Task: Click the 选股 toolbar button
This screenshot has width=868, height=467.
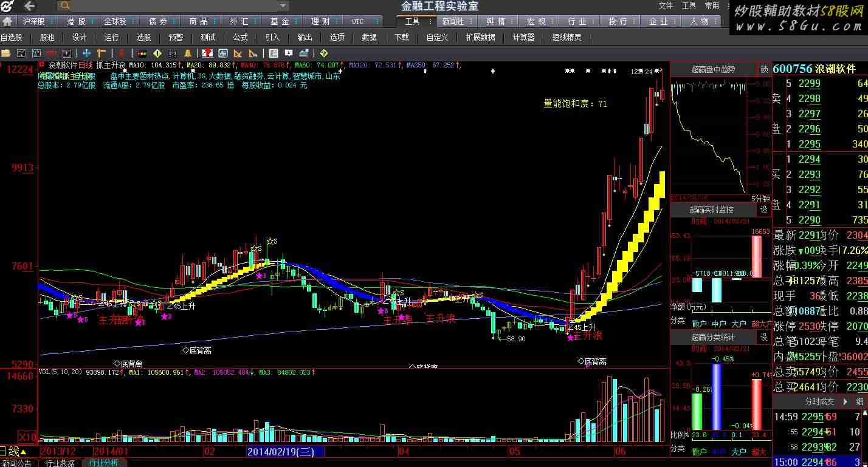Action: 143,37
